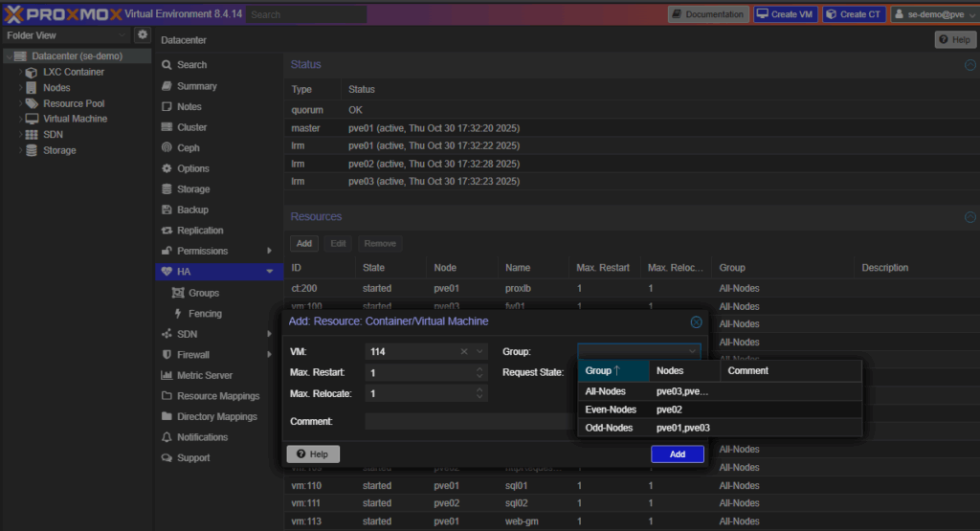The image size is (980, 531).
Task: Adjust the Max. Restart spinner
Action: pyautogui.click(x=479, y=373)
